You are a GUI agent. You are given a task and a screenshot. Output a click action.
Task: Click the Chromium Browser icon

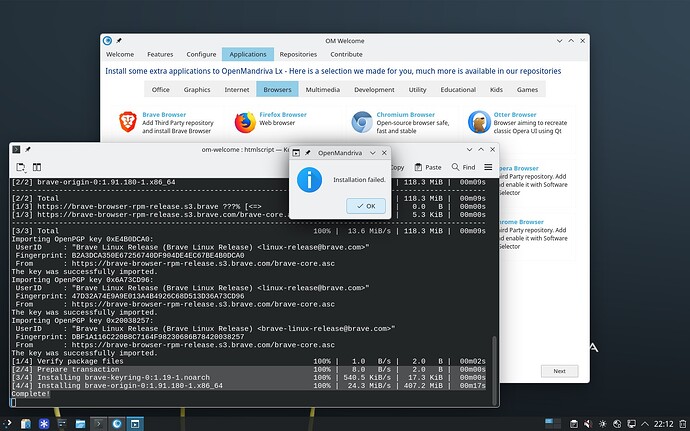pyautogui.click(x=362, y=122)
